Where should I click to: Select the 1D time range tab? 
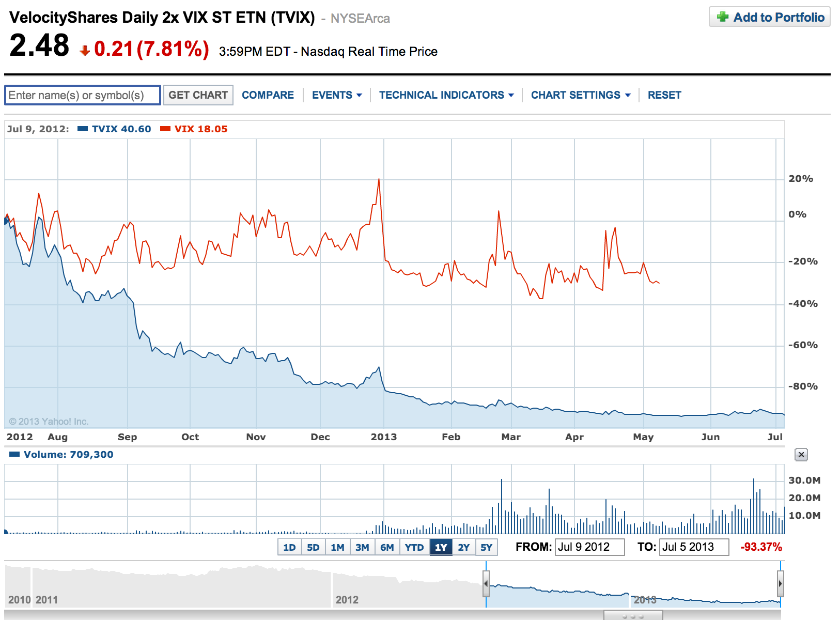[x=289, y=547]
